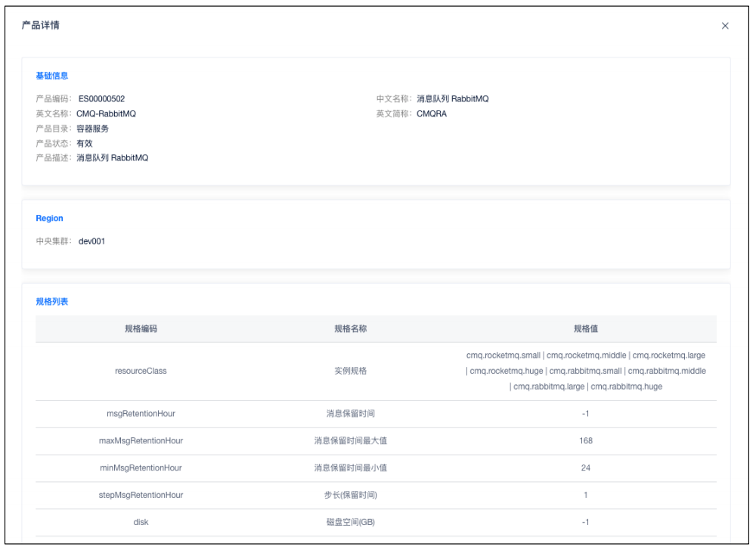Click the 步长(保留时间) cell
This screenshot has width=756, height=550.
(351, 495)
